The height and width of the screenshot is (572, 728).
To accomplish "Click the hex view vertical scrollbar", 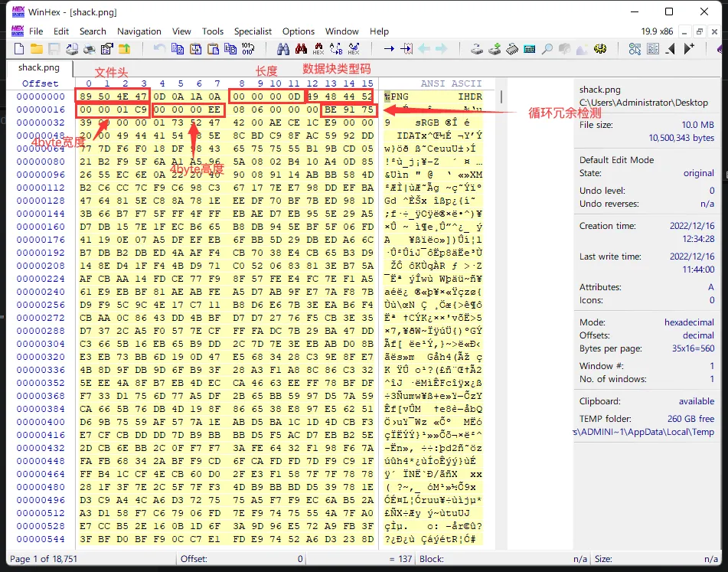I will (501, 306).
